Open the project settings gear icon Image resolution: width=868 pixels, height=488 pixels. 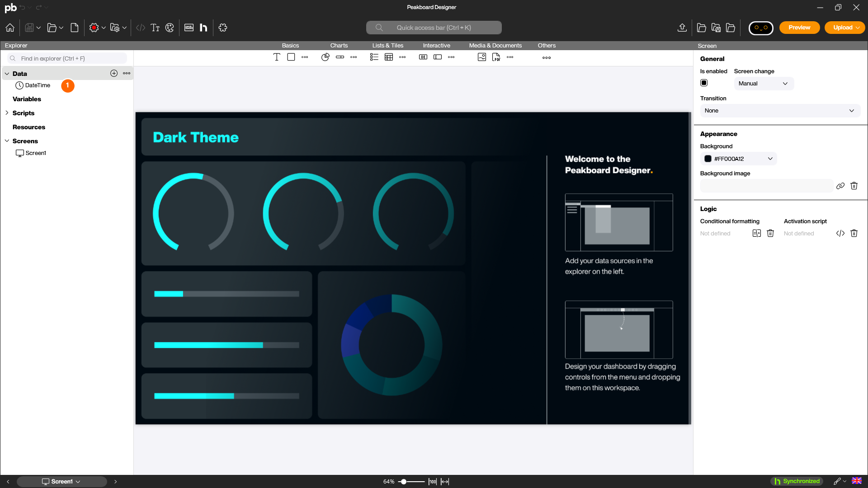tap(94, 28)
